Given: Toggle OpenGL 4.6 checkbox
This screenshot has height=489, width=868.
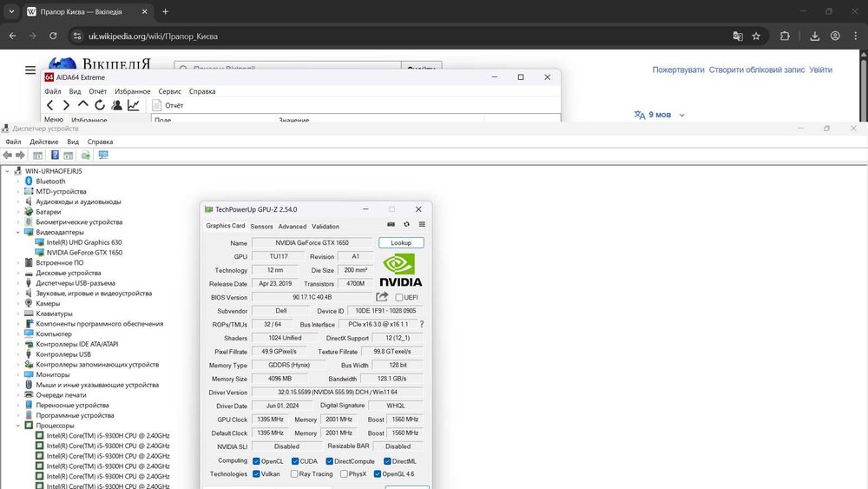Looking at the screenshot, I should pyautogui.click(x=378, y=473).
